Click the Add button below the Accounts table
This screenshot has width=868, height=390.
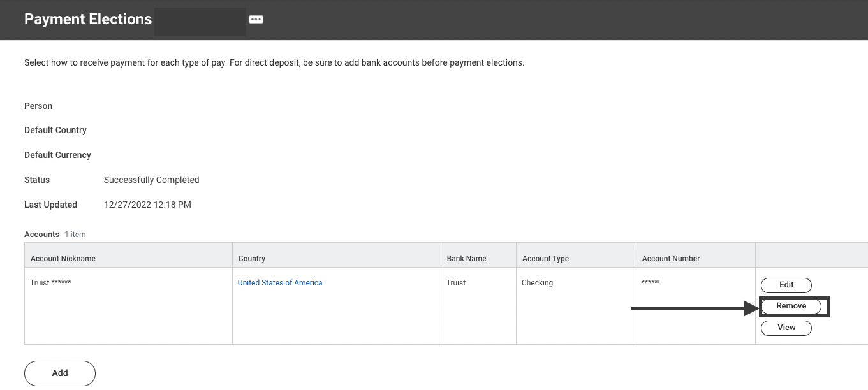(59, 373)
